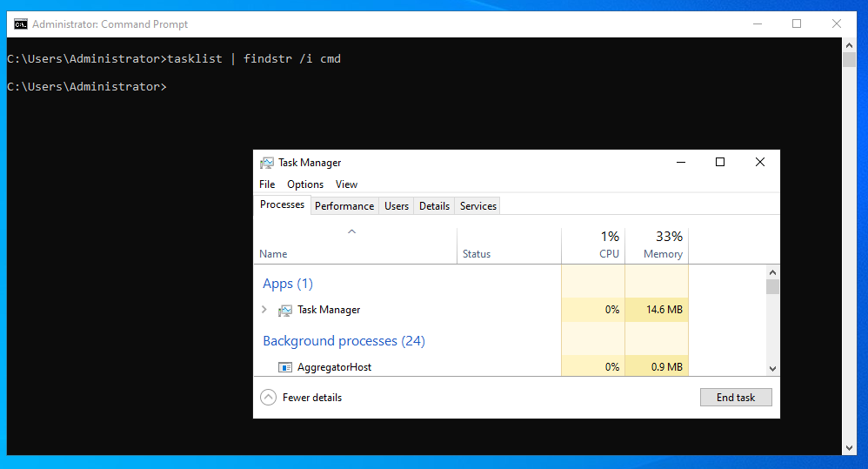Image resolution: width=868 pixels, height=469 pixels.
Task: Select the Task Manager app row icon
Action: point(285,310)
